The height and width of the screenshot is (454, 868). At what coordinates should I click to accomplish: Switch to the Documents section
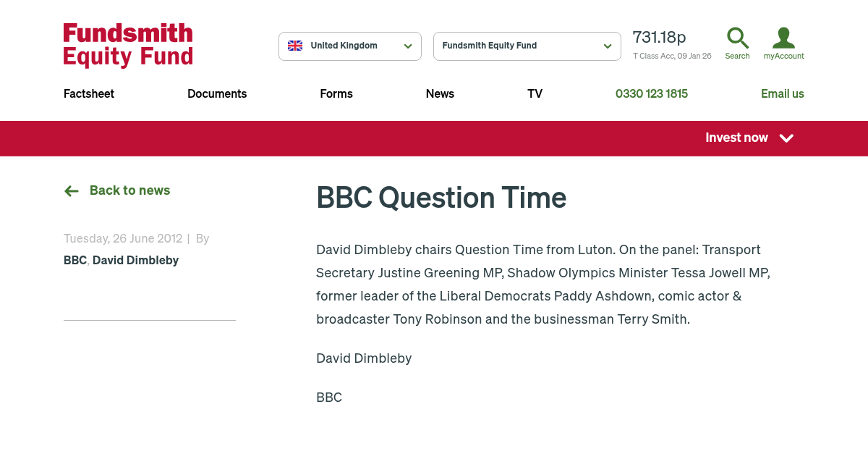tap(217, 93)
